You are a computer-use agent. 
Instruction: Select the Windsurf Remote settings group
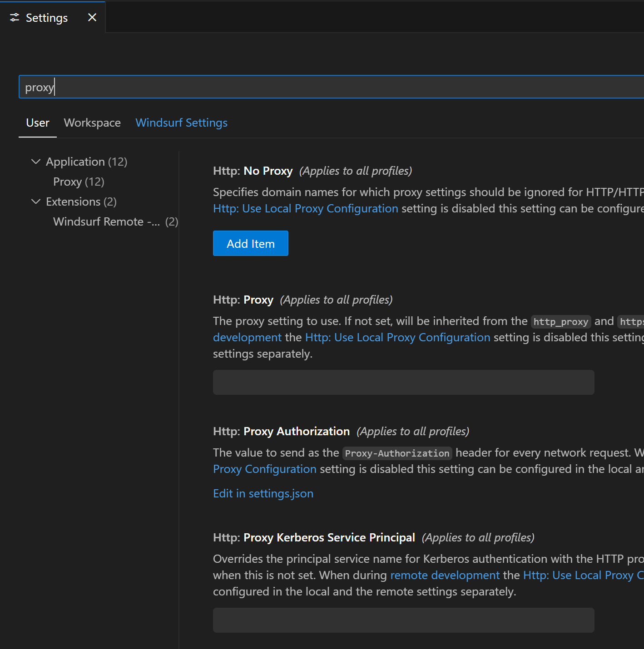(x=106, y=221)
